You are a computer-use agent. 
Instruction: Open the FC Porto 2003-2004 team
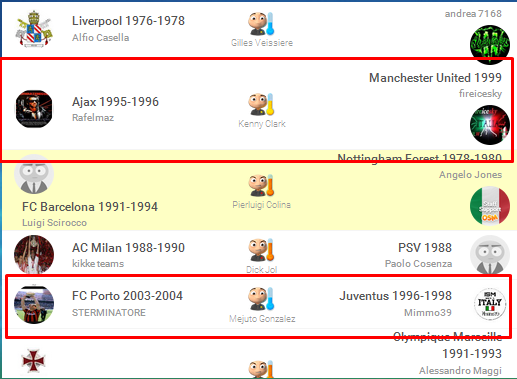click(x=127, y=296)
